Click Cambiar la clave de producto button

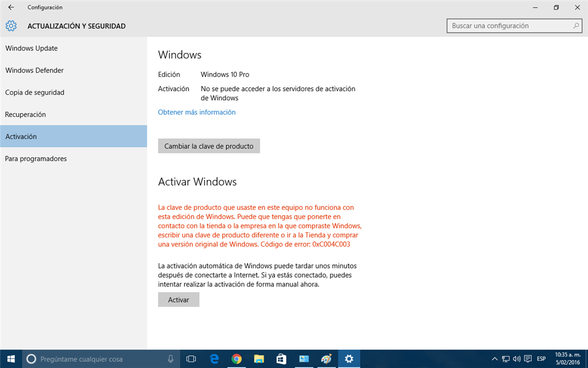209,146
